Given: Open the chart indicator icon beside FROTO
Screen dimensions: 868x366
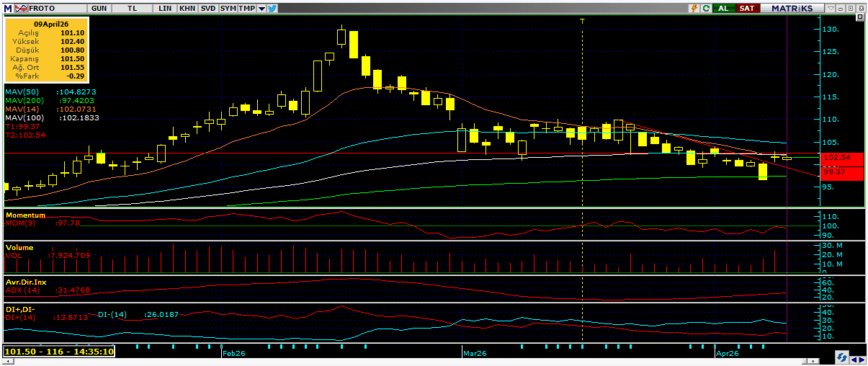Looking at the screenshot, I should (20, 8).
